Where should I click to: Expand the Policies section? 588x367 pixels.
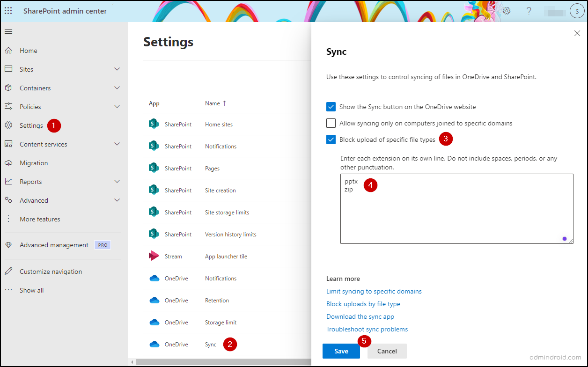point(117,106)
